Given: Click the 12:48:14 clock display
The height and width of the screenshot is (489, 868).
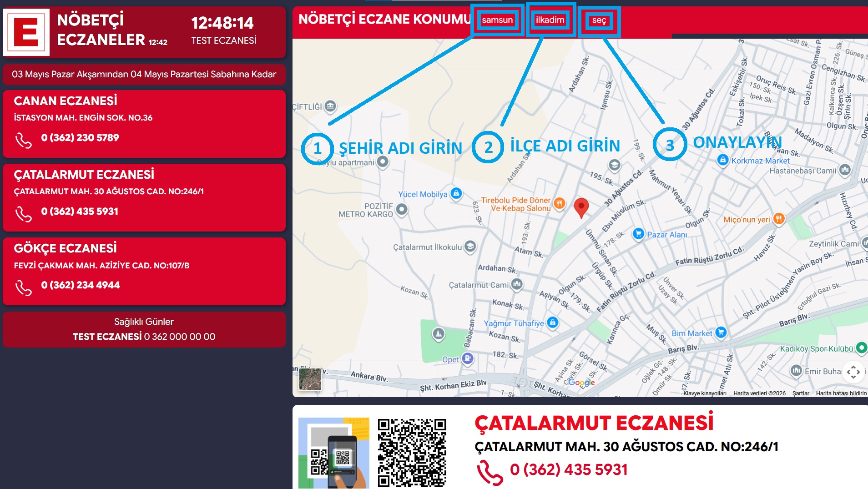Looking at the screenshot, I should tap(222, 23).
